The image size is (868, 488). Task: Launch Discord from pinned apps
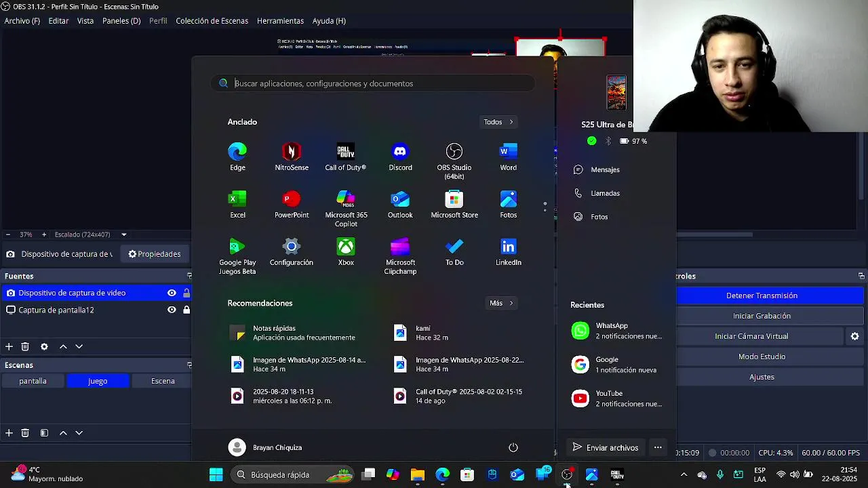(x=400, y=157)
